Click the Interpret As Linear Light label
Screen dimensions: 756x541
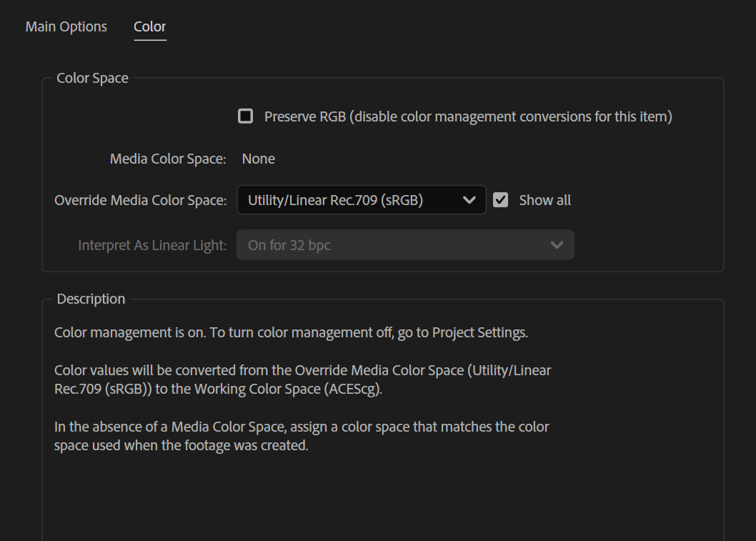(x=152, y=245)
